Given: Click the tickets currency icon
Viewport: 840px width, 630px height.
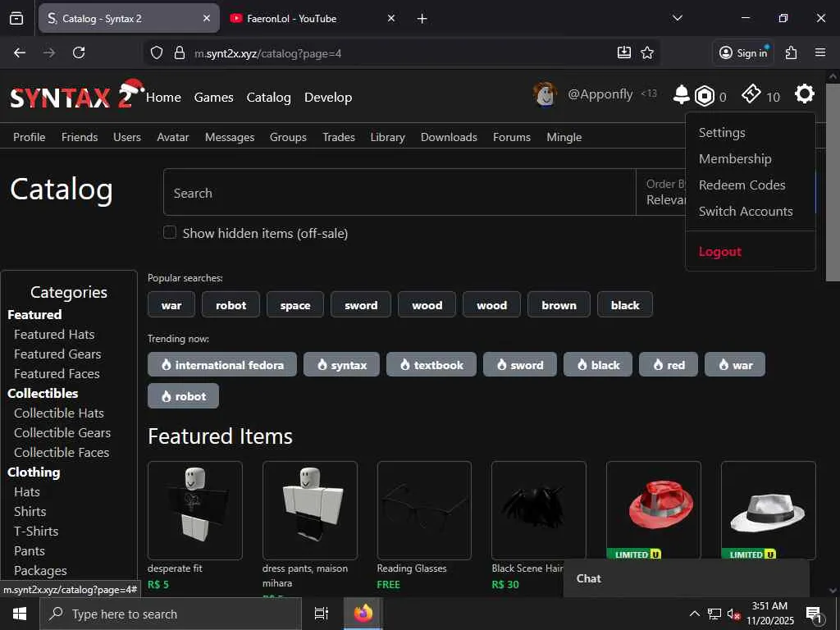Looking at the screenshot, I should pos(751,94).
